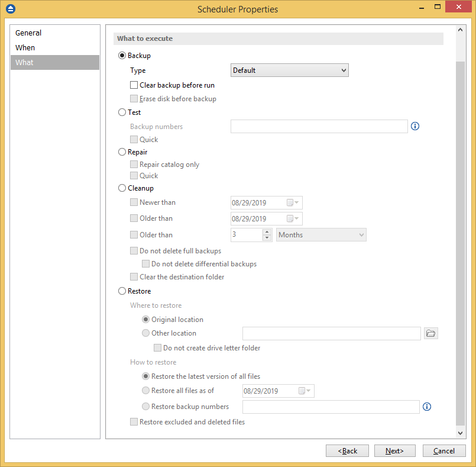Click the vertical scrollbar down arrow

(461, 434)
